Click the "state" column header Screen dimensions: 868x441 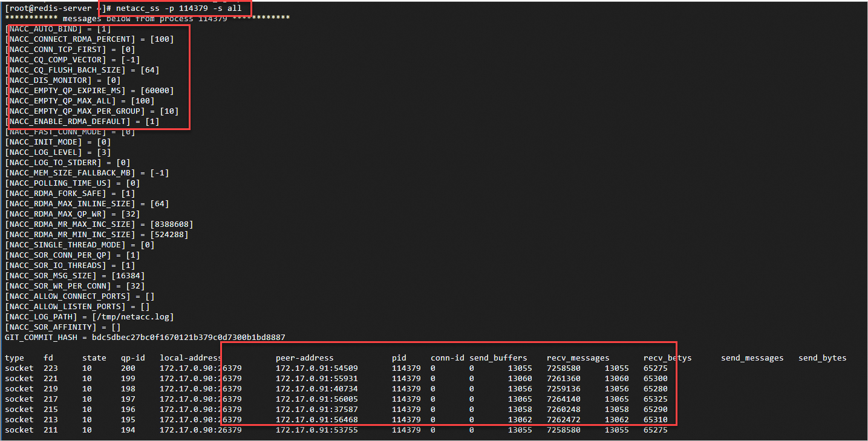[x=94, y=358]
